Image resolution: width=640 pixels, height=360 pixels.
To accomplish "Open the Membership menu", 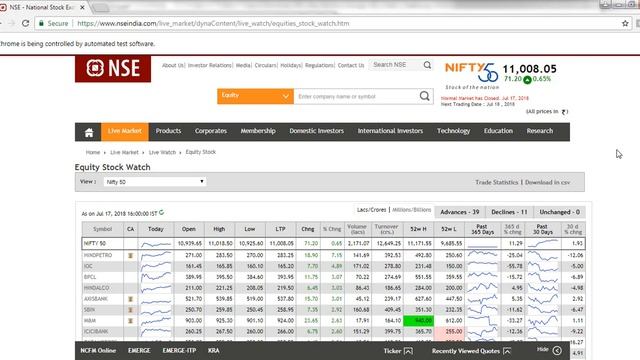I will (258, 131).
